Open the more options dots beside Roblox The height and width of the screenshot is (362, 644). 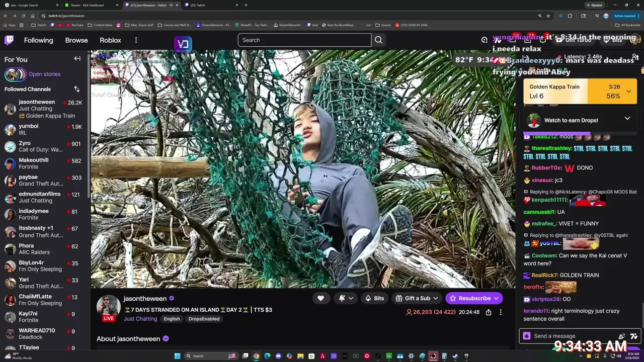point(136,40)
